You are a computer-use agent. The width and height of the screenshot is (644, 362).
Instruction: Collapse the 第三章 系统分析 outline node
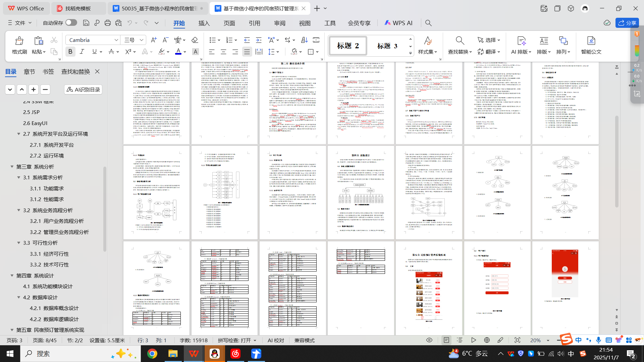pos(12,167)
